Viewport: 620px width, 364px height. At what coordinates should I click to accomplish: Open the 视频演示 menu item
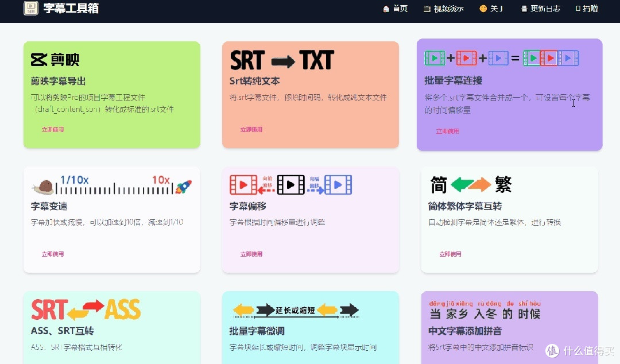point(443,9)
